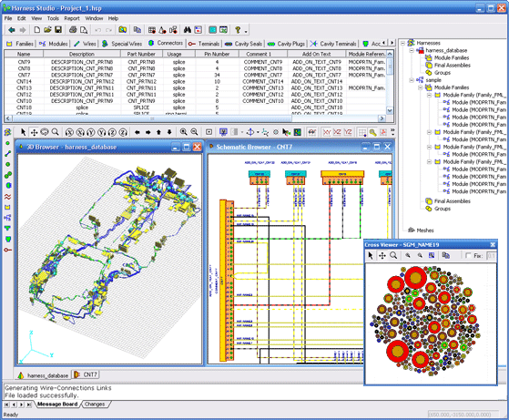The width and height of the screenshot is (509, 420).
Task: Open Print Preview from the main toolbar
Action: point(84,30)
